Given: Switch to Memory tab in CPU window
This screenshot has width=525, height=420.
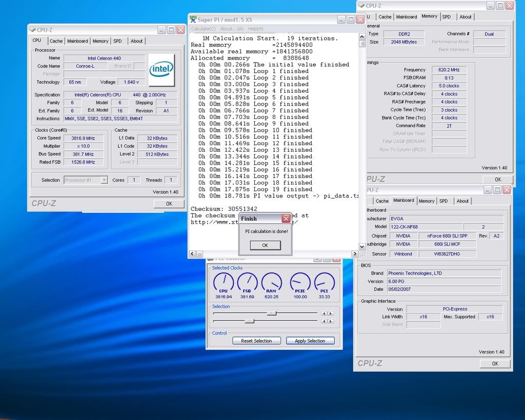Looking at the screenshot, I should (x=100, y=41).
